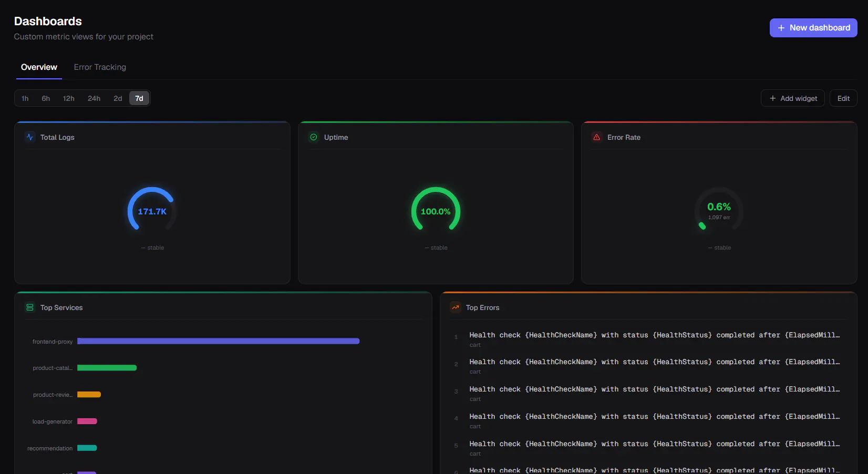
Task: Select the 24h time range
Action: pos(94,98)
